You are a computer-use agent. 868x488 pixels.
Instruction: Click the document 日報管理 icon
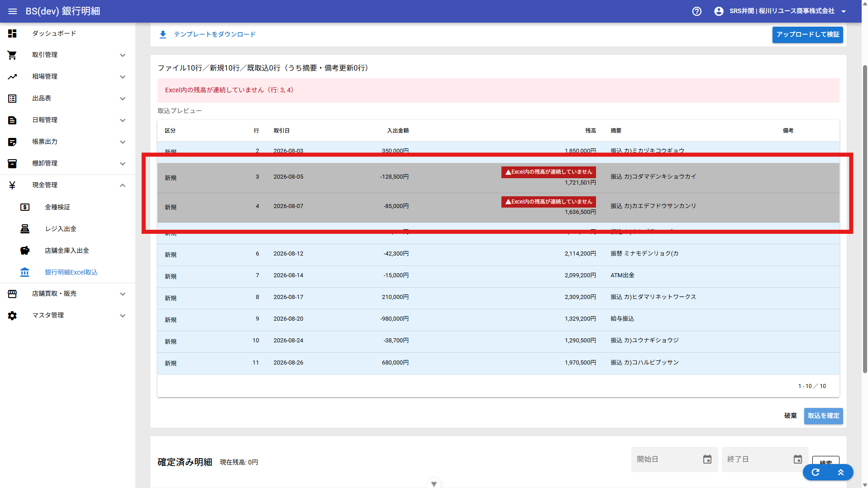12,120
